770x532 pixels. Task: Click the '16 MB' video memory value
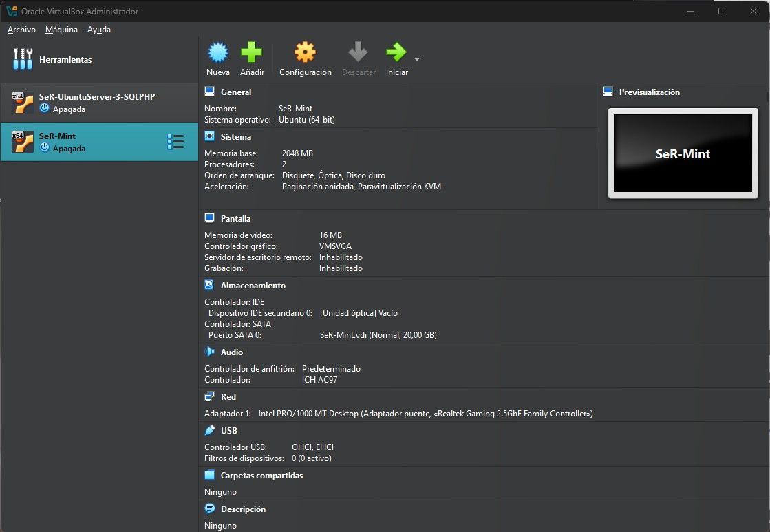pos(330,235)
